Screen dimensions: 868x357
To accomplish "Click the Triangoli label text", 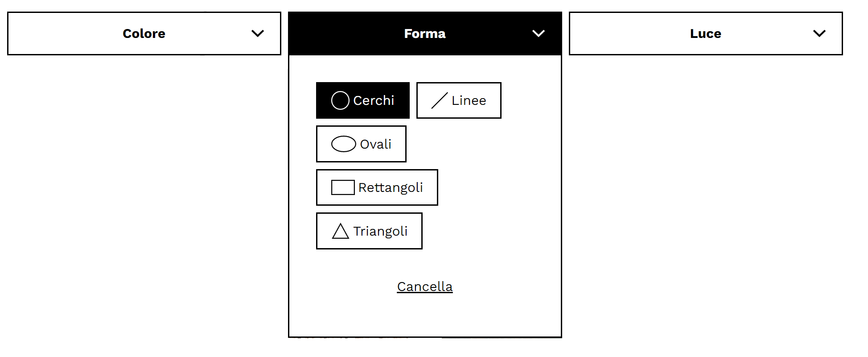I will (380, 231).
